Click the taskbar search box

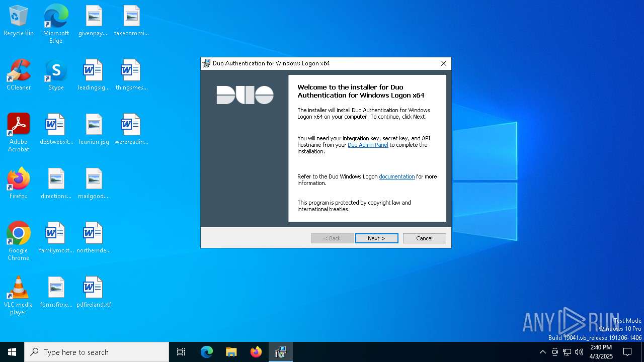(97, 352)
